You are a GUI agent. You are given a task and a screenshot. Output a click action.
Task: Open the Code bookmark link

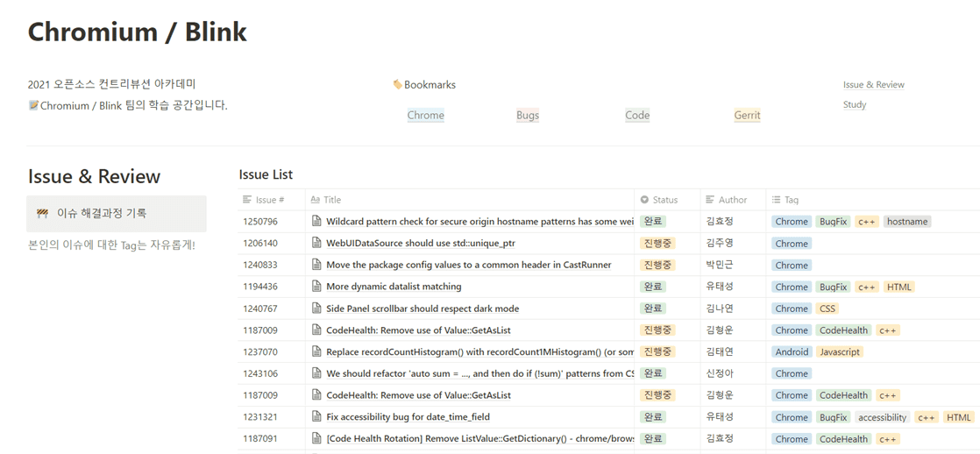[637, 115]
